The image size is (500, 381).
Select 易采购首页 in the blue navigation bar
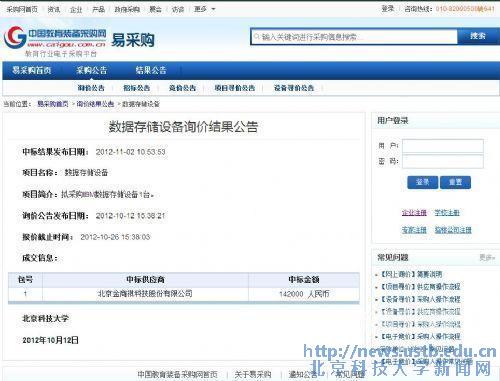32,70
